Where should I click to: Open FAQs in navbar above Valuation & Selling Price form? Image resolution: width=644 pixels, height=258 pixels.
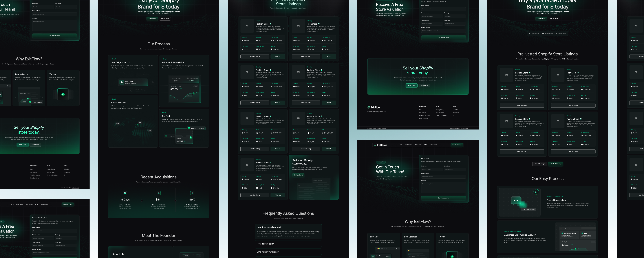click(37, 204)
